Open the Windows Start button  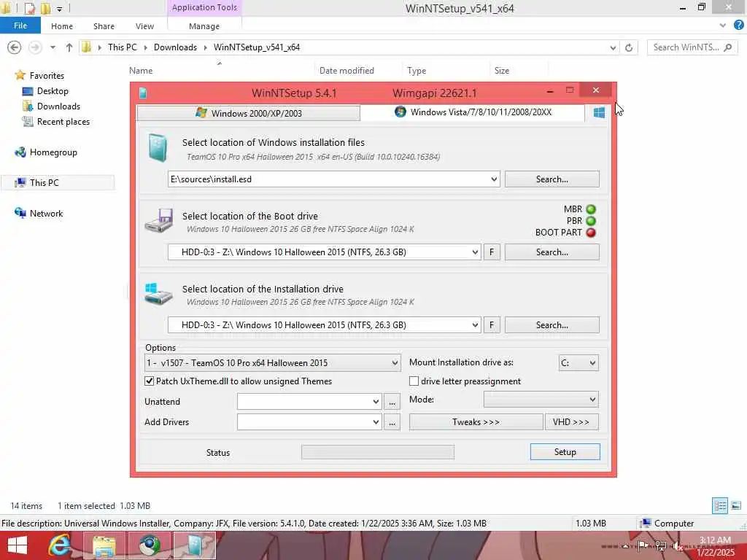[x=18, y=545]
